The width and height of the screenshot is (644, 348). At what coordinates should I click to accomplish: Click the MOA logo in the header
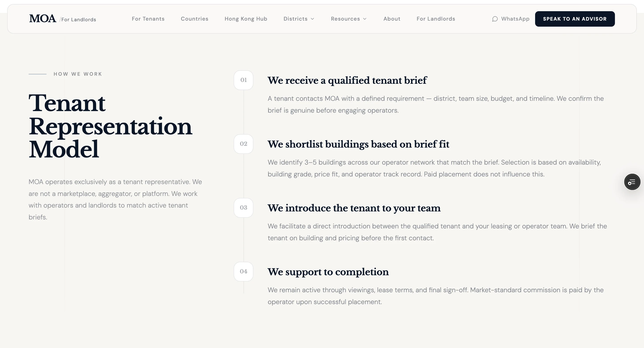pyautogui.click(x=42, y=18)
